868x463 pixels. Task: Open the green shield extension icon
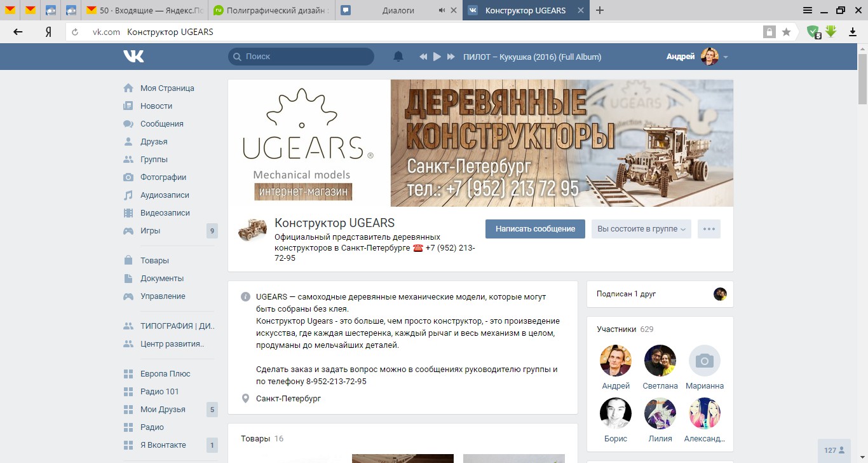813,32
